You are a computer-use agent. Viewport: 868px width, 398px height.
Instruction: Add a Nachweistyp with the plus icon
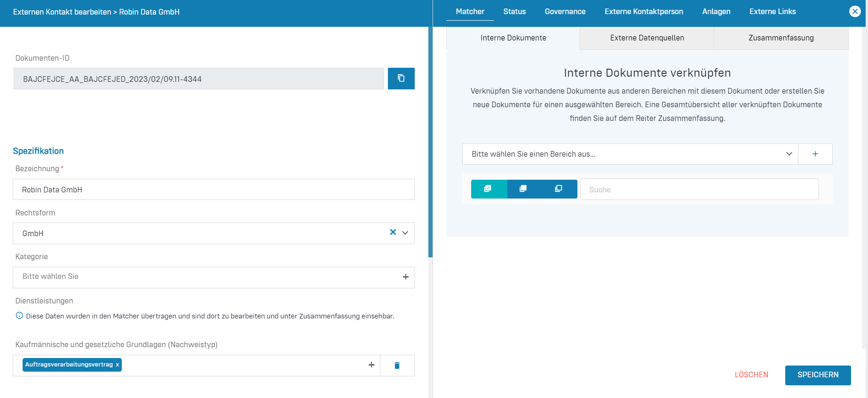click(371, 365)
